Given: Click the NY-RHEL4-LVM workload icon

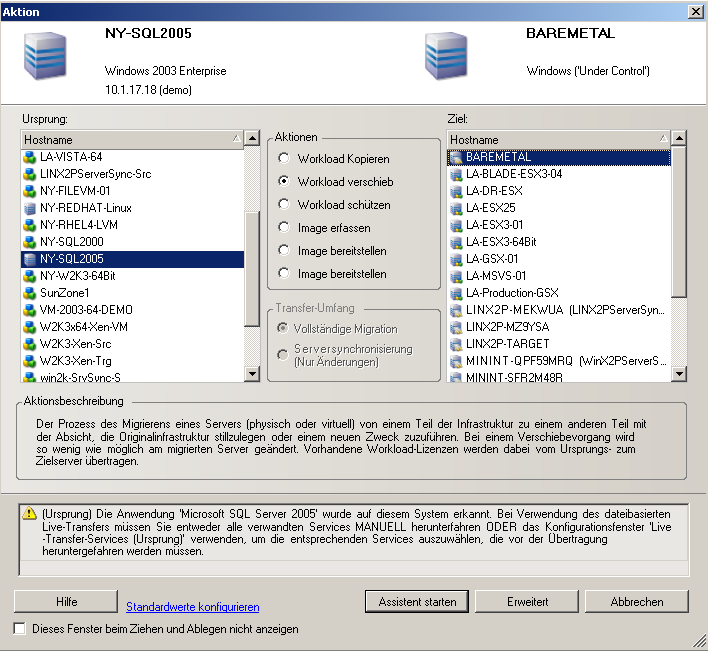Looking at the screenshot, I should coord(29,225).
